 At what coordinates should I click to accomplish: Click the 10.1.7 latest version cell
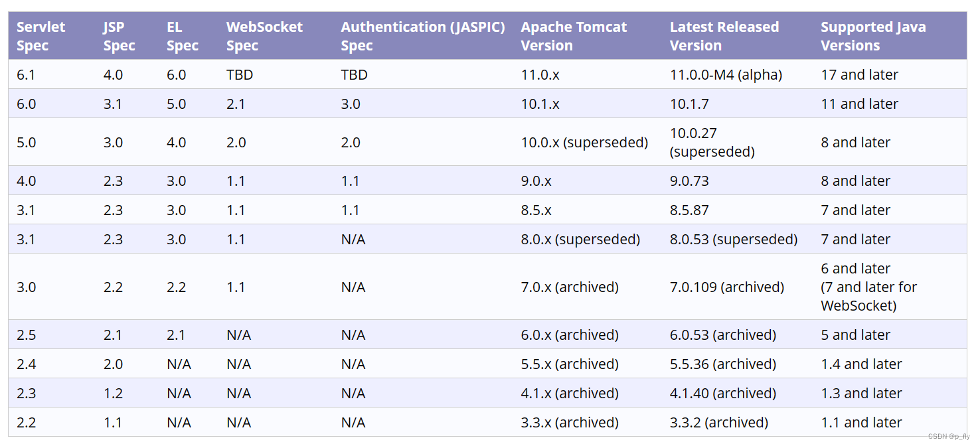pyautogui.click(x=689, y=104)
